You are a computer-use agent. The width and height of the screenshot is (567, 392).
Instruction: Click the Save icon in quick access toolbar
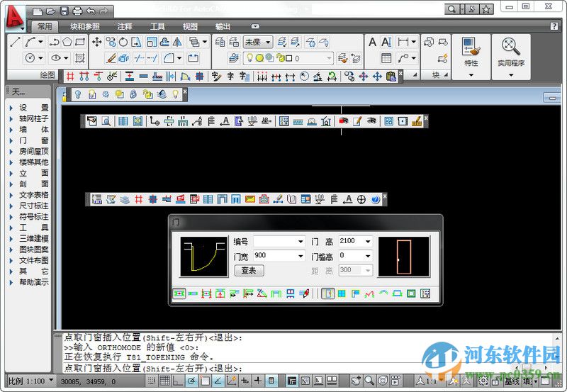coord(64,11)
